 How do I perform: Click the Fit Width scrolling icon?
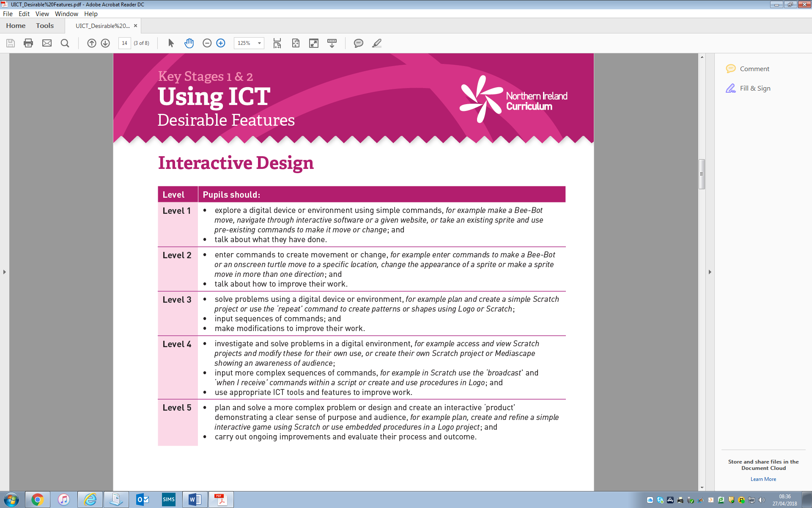click(277, 43)
